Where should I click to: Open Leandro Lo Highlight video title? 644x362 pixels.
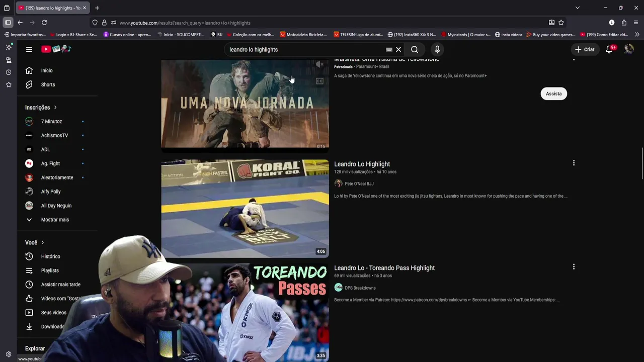pos(362,164)
